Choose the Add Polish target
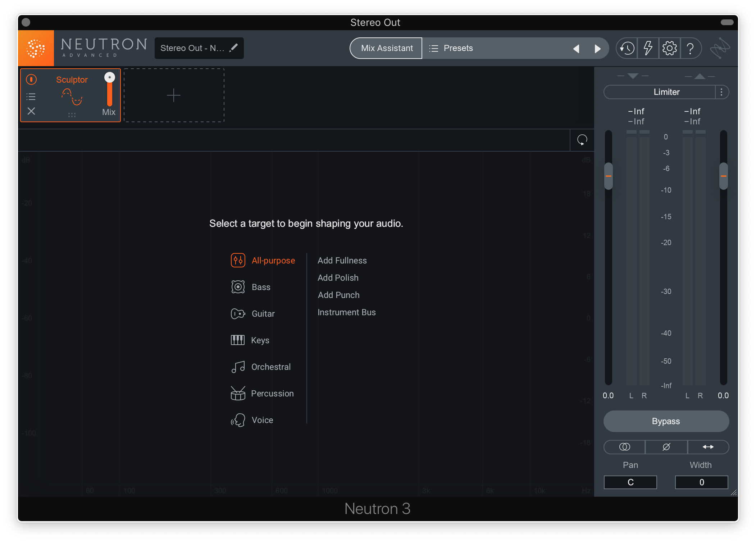Viewport: 756px width, 542px height. tap(338, 278)
